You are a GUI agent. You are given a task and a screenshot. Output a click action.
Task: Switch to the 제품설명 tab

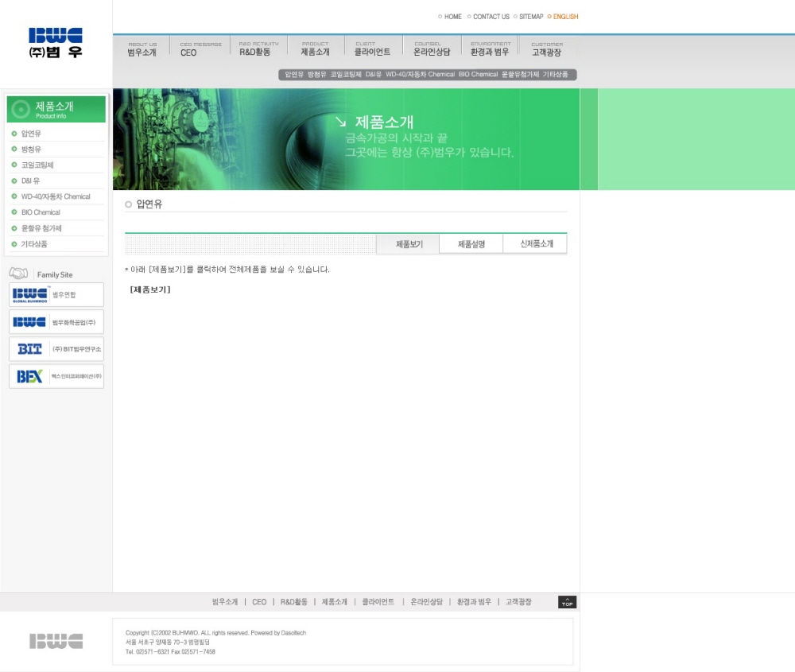tap(471, 244)
